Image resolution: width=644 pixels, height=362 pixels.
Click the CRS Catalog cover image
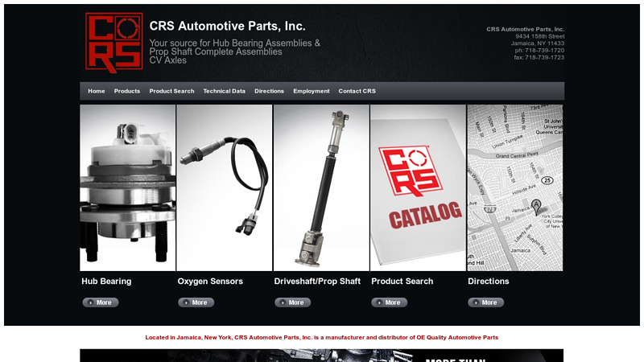coord(418,187)
